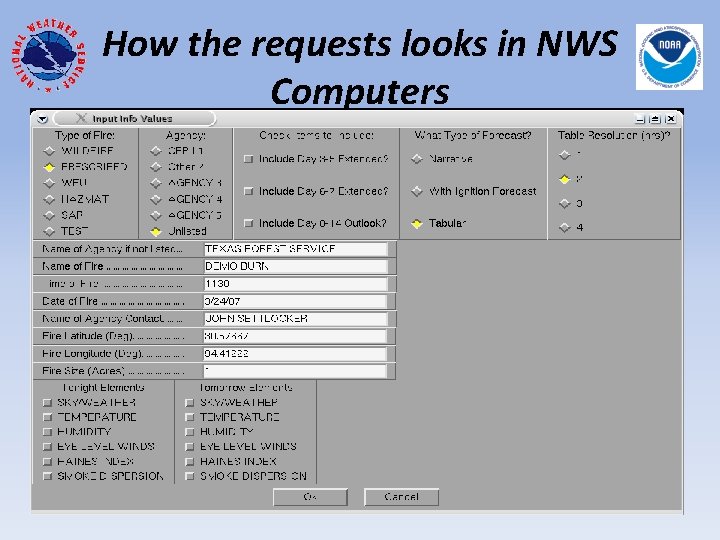Close the Input Info Values window
This screenshot has width=720, height=540.
coord(671,119)
